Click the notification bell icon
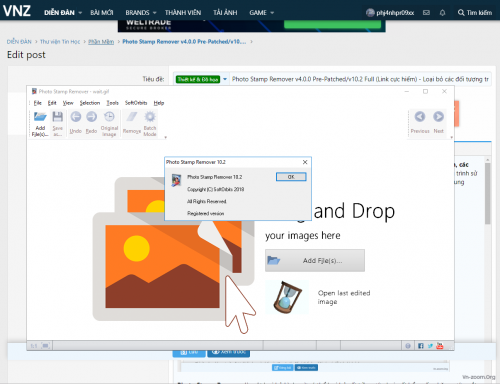500x384 pixels. tap(442, 13)
